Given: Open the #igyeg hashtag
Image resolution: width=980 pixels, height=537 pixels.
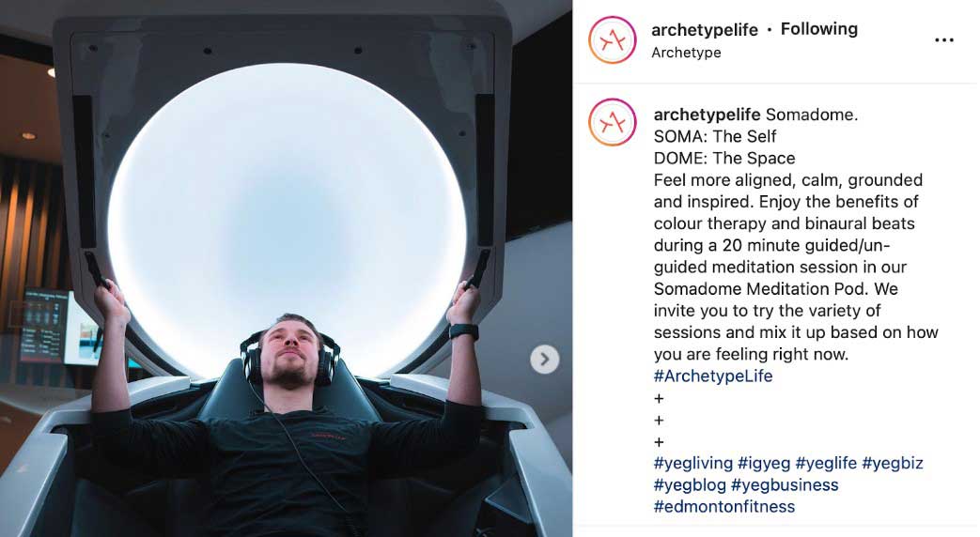Looking at the screenshot, I should (764, 464).
